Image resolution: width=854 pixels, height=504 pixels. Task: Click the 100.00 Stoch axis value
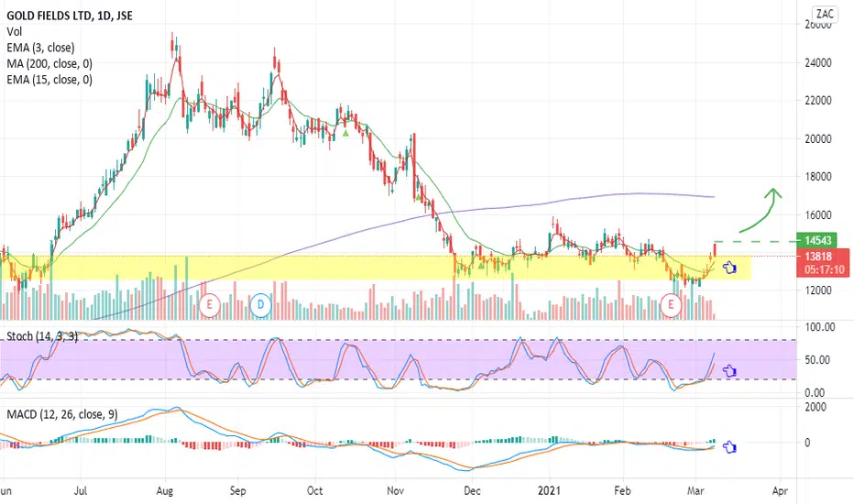click(820, 327)
